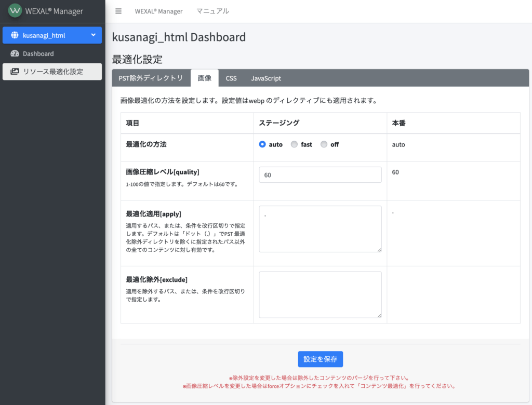Click the images icon beside リソース最適化設定
The height and width of the screenshot is (405, 532).
coord(15,72)
